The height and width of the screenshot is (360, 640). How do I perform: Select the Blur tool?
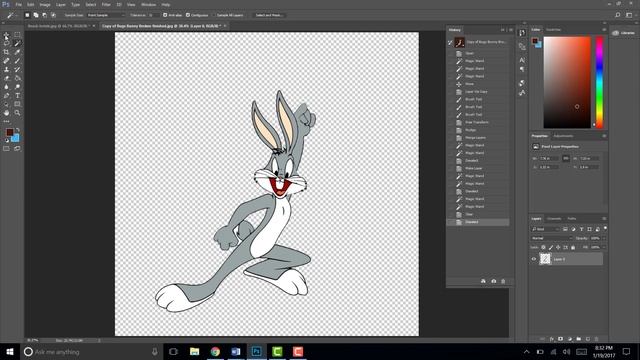tap(6, 87)
